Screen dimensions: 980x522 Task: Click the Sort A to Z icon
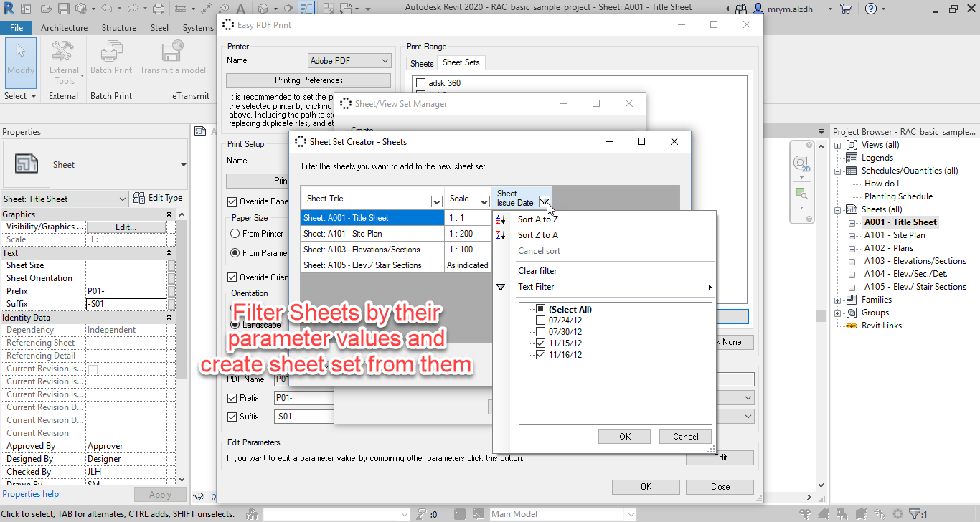coord(501,219)
